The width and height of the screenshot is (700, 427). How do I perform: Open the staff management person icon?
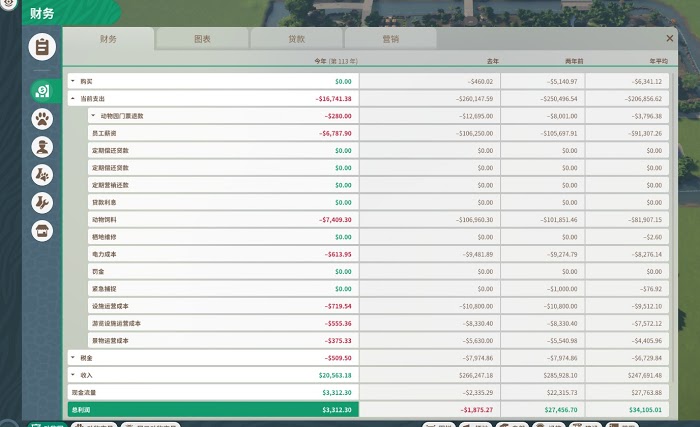pos(42,147)
